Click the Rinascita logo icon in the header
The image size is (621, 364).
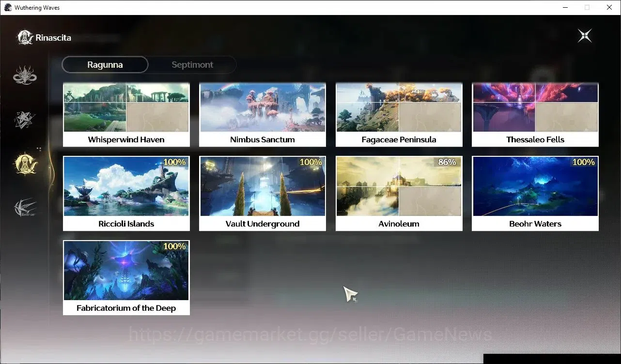coord(25,38)
